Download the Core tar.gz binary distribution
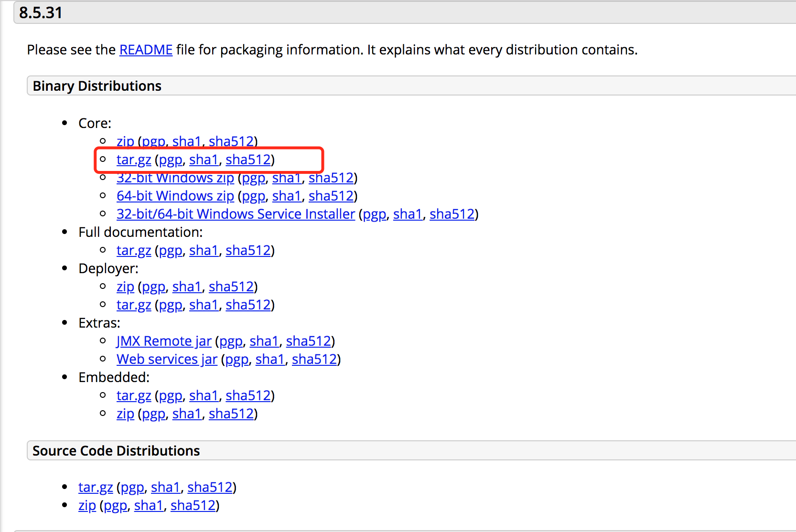Image resolution: width=796 pixels, height=532 pixels. [x=134, y=160]
